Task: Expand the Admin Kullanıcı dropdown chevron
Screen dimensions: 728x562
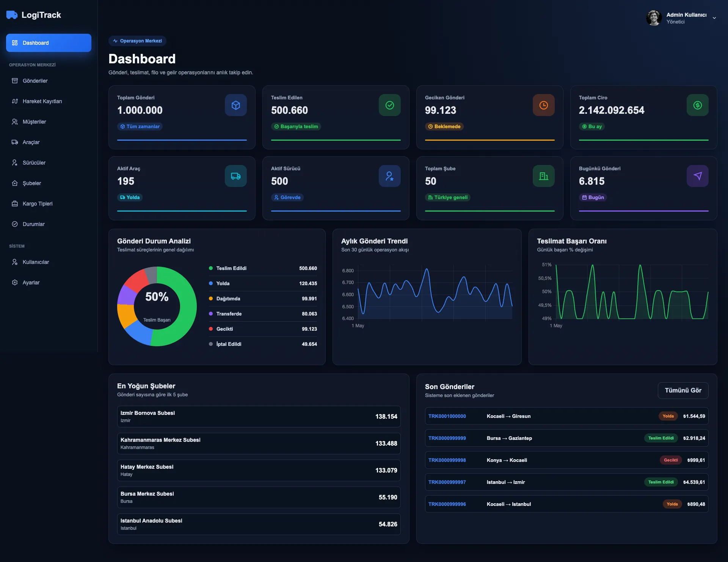Action: [x=714, y=18]
